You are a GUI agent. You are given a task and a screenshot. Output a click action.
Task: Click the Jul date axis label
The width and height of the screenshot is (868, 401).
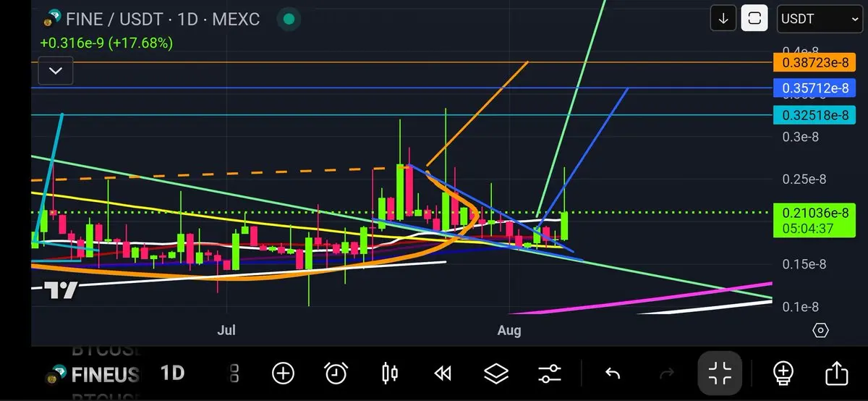pos(226,331)
